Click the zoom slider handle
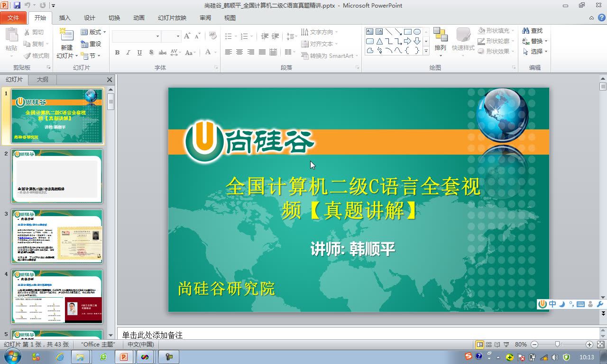Image resolution: width=607 pixels, height=364 pixels. [x=558, y=345]
